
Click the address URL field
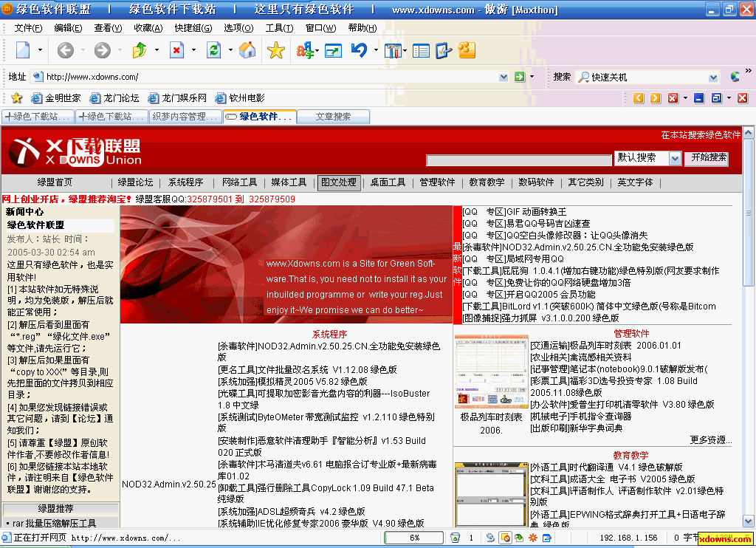pyautogui.click(x=271, y=77)
